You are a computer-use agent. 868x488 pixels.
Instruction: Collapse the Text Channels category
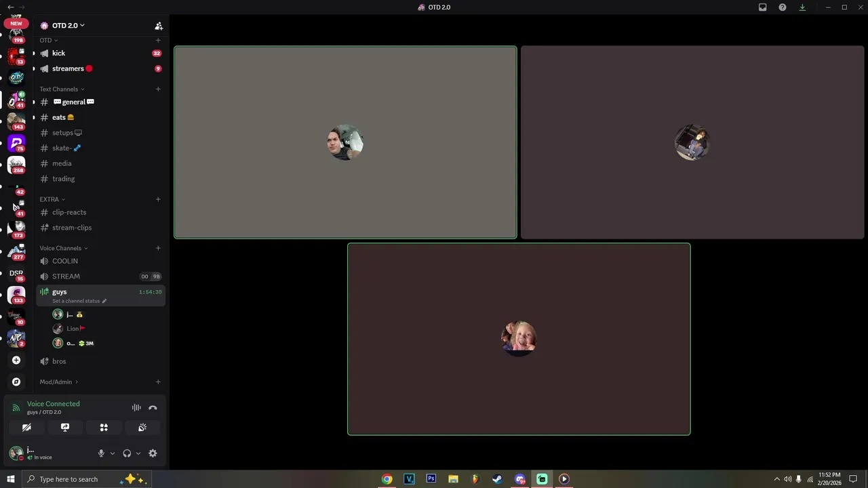coord(62,89)
